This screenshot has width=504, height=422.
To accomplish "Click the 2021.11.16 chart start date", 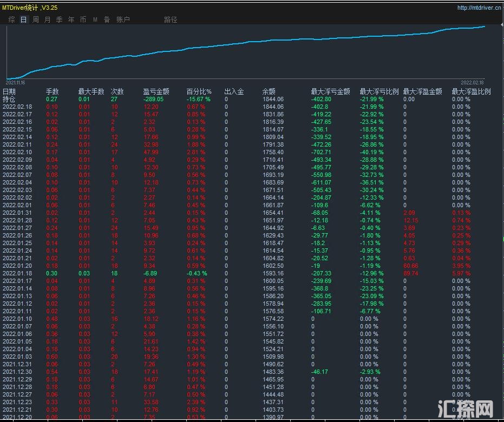I will tap(15, 83).
